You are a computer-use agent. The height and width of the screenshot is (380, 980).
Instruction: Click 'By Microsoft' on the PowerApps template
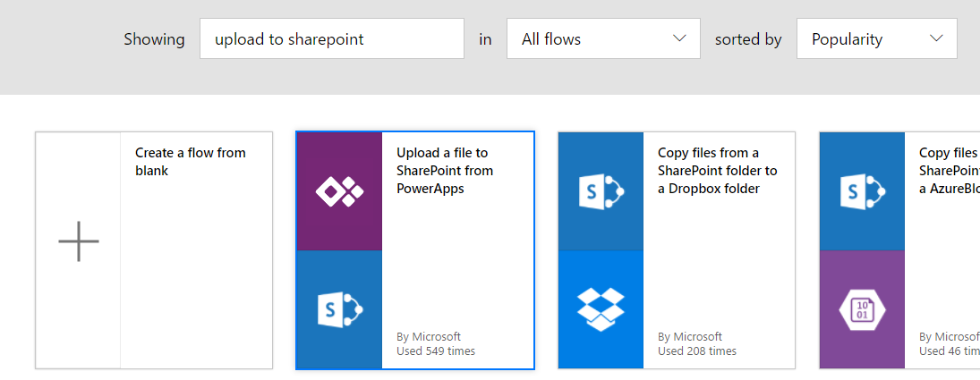(x=429, y=337)
